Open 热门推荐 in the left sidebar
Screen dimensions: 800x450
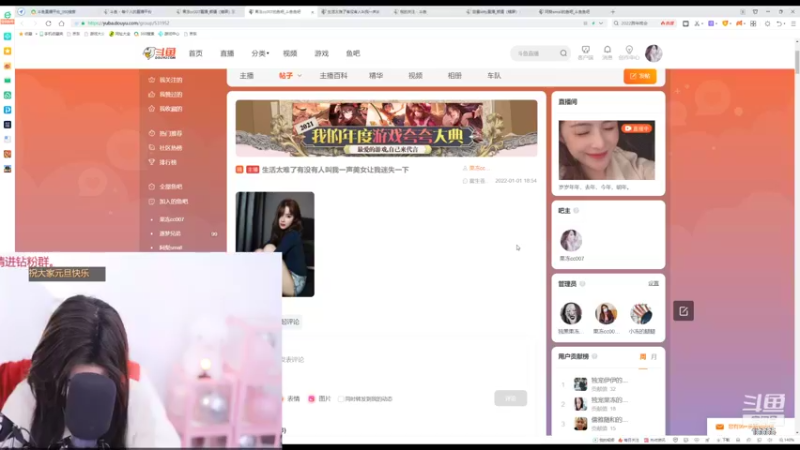click(165, 133)
